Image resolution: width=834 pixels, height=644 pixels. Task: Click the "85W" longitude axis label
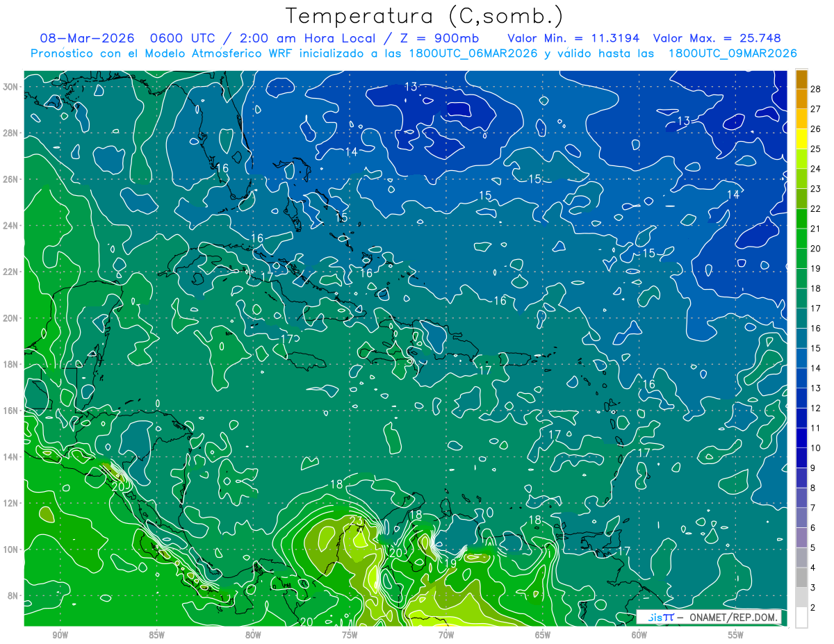[x=156, y=636]
